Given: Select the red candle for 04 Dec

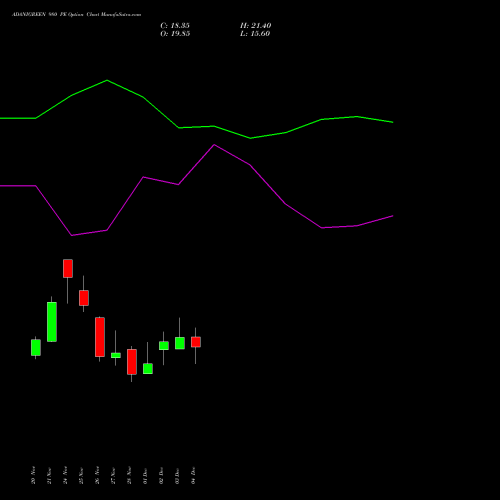Looking at the screenshot, I should (x=196, y=342).
